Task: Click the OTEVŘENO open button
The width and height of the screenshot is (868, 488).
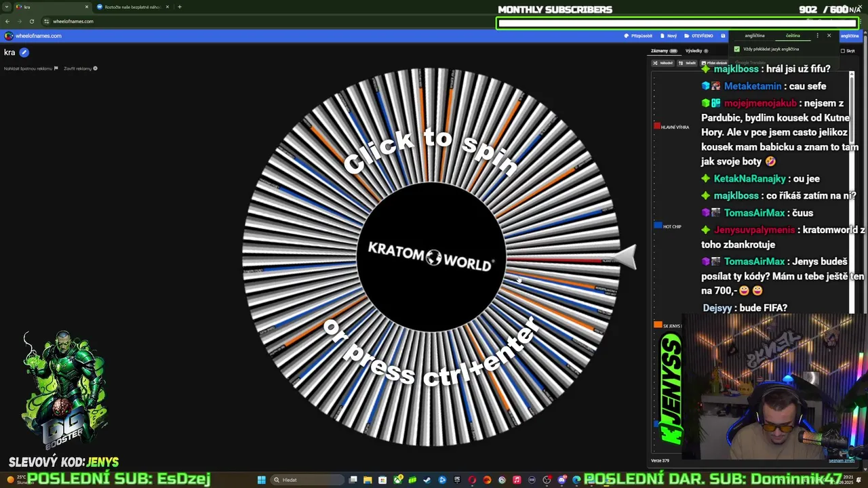Action: point(698,36)
